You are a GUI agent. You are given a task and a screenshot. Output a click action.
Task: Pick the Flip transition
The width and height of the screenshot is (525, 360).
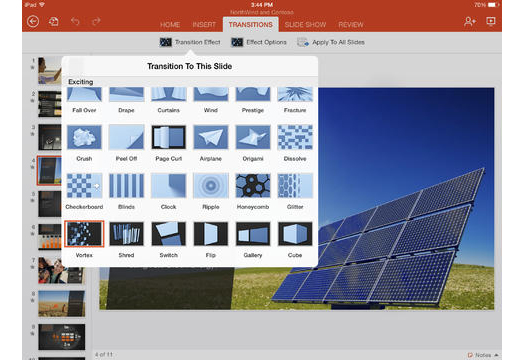211,240
